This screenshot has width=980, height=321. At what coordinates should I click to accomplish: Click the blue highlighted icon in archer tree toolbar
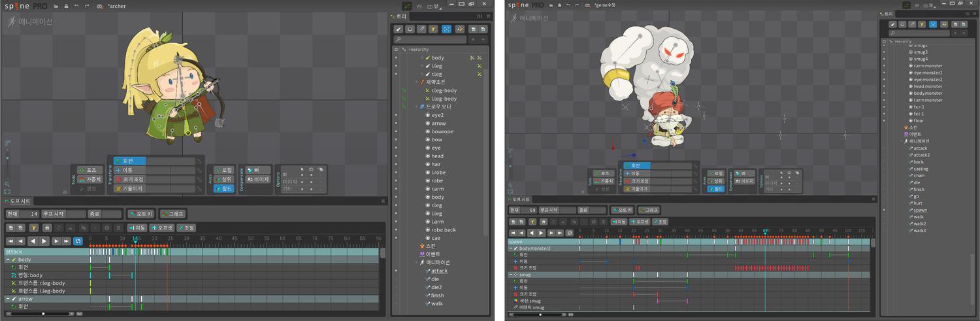click(446, 29)
